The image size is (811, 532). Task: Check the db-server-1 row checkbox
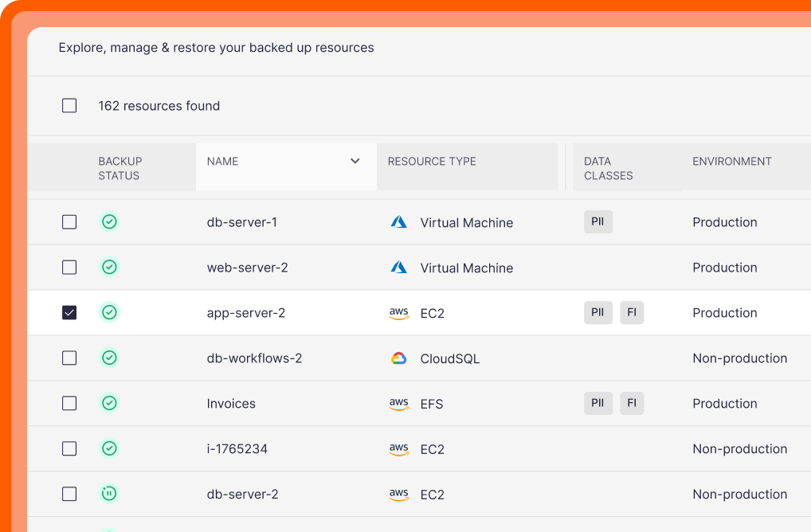click(69, 221)
